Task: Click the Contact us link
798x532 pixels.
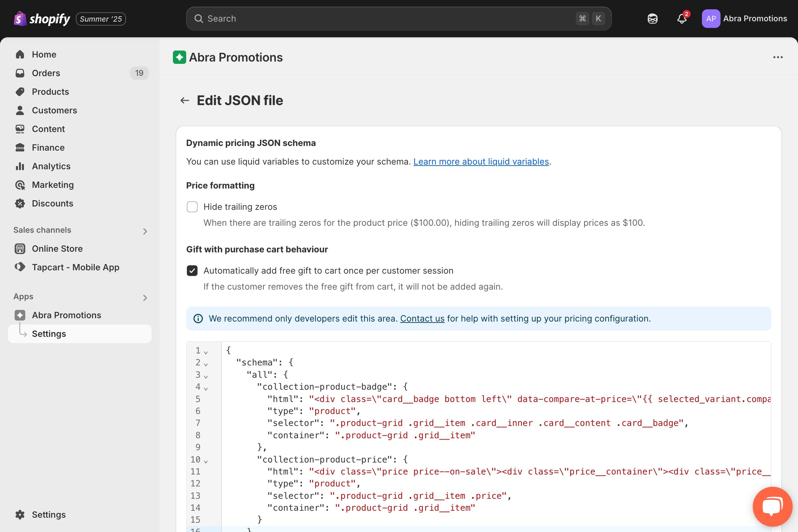Action: tap(422, 319)
